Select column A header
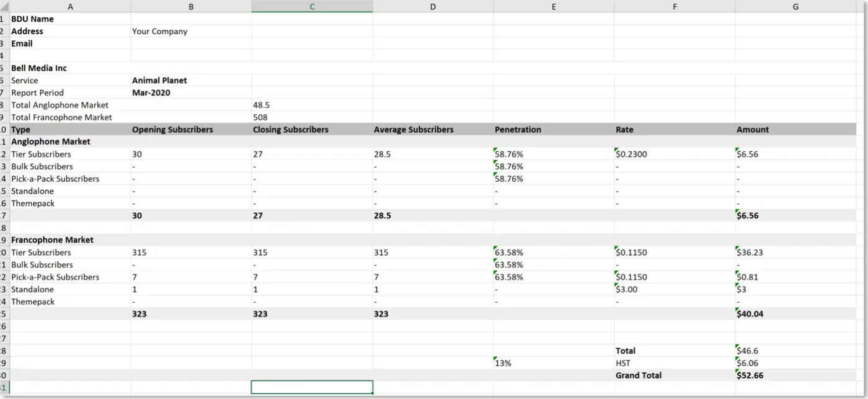868x399 pixels. [70, 7]
